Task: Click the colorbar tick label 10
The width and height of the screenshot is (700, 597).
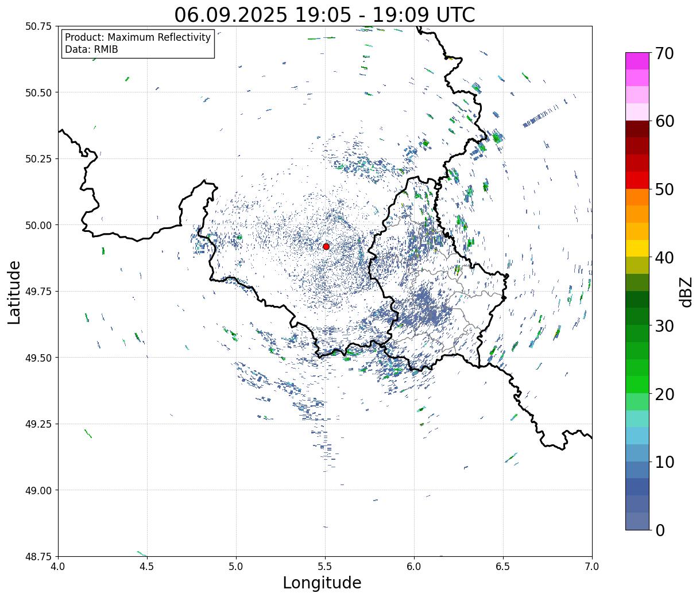Action: [x=664, y=462]
